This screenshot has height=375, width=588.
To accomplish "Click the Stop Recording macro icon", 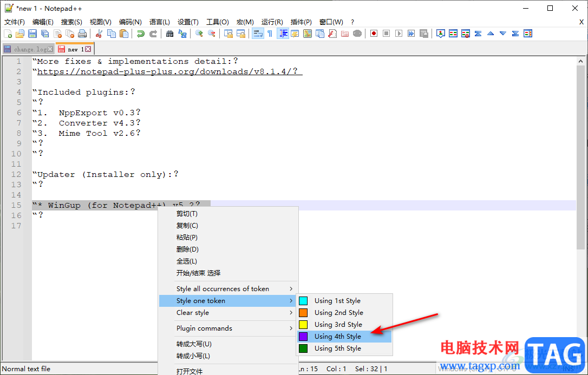I will pyautogui.click(x=386, y=34).
